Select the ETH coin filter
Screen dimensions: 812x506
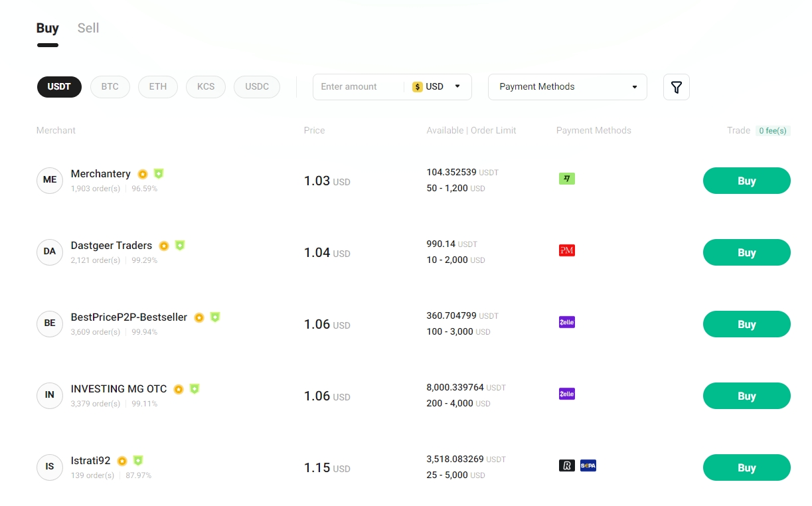157,87
